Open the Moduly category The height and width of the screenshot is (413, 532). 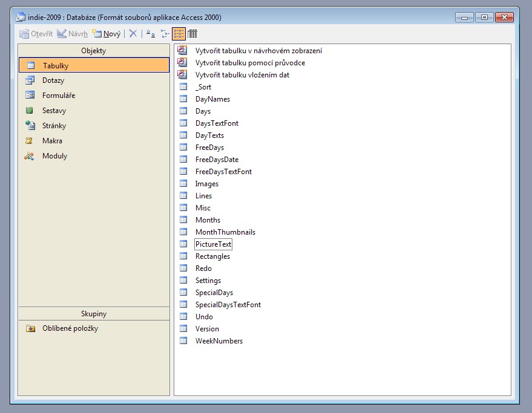(54, 156)
